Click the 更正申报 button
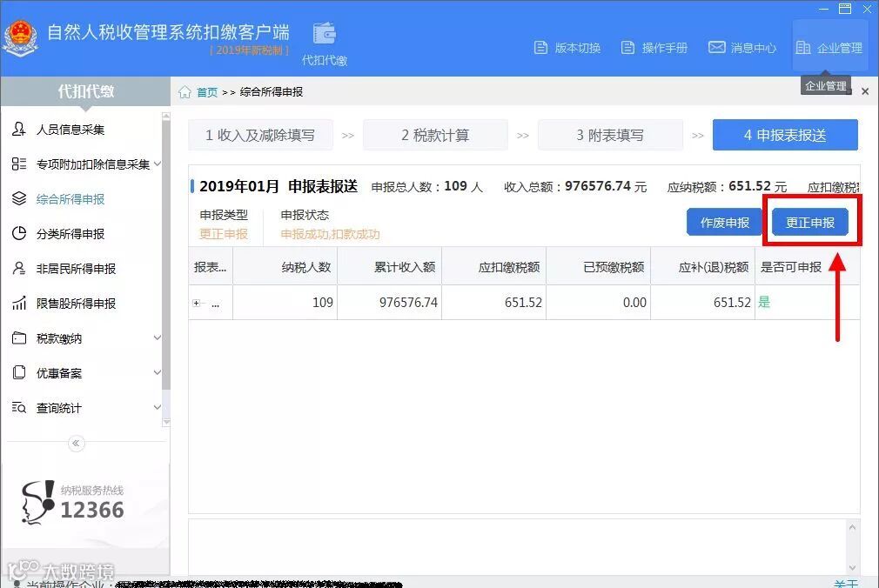This screenshot has height=588, width=879. pos(810,223)
